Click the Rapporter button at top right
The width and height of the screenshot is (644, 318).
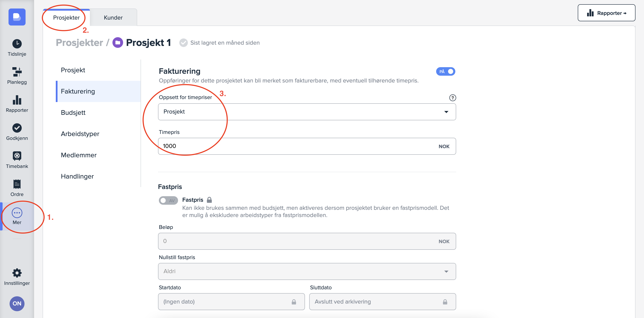coord(606,13)
